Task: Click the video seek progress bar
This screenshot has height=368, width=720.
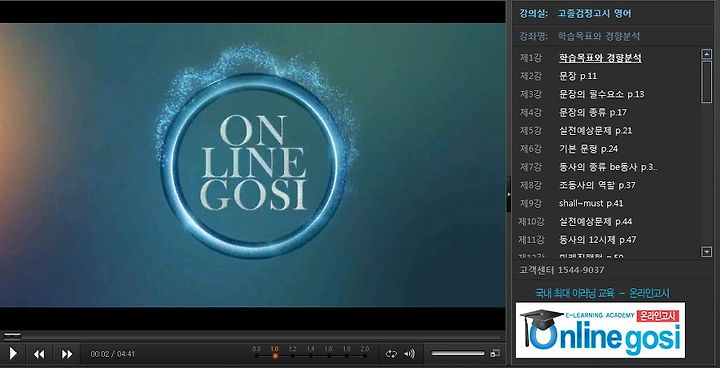Action: tap(253, 337)
